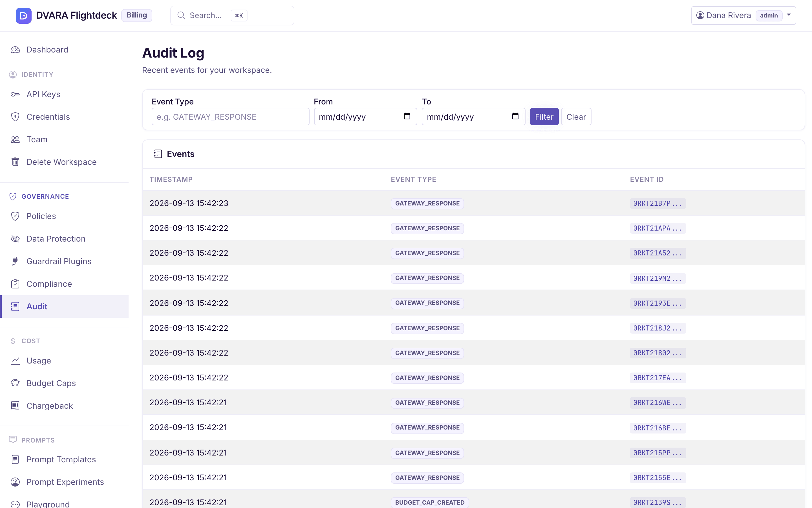Click the API Keys key icon
812x508 pixels.
15,95
